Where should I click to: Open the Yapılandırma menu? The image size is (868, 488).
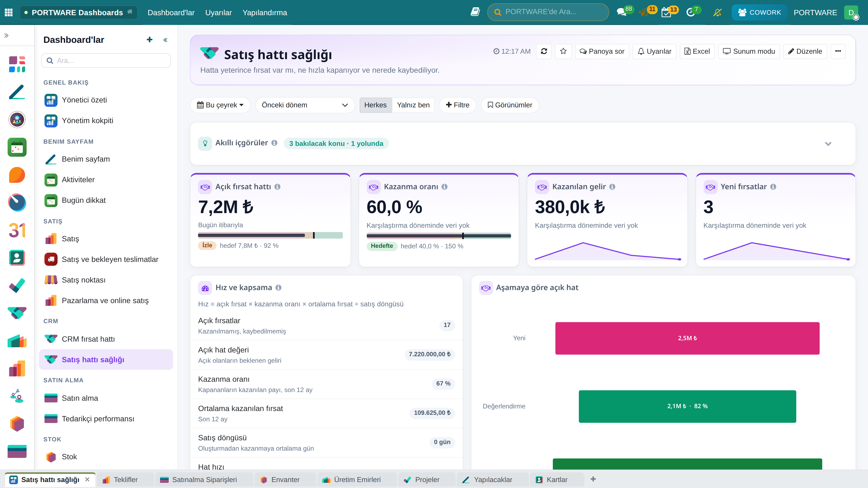(264, 12)
